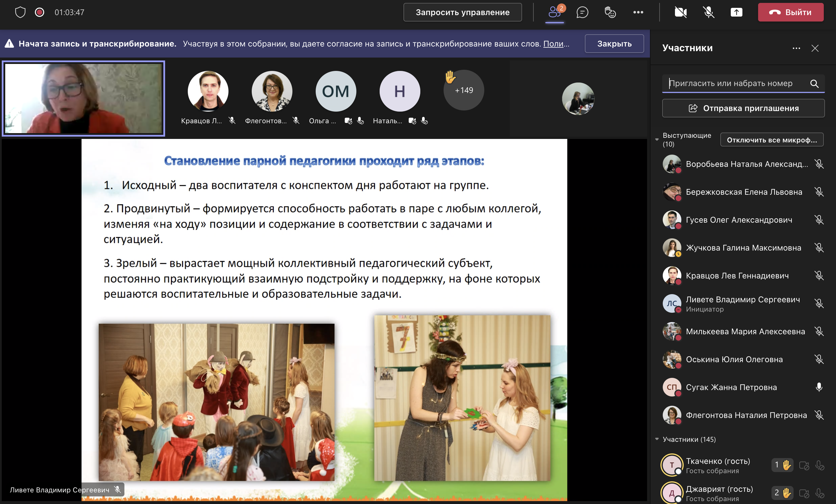The width and height of the screenshot is (836, 504).
Task: Click the recording indicator icon
Action: coord(40,12)
